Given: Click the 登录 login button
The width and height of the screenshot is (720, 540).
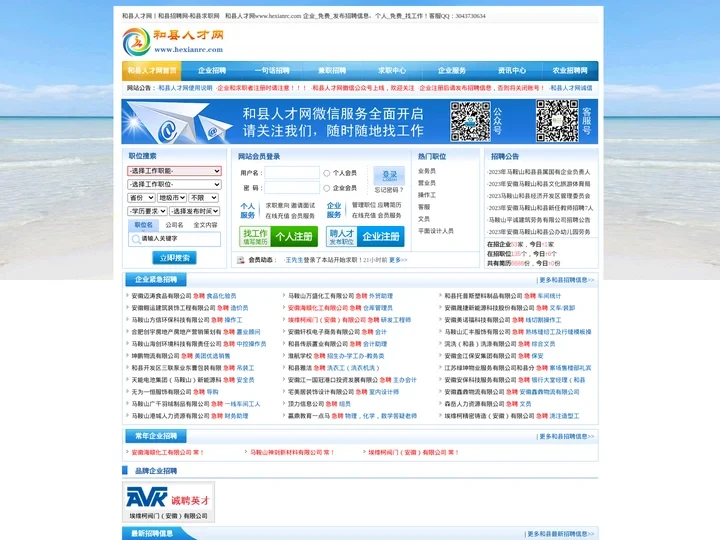Looking at the screenshot, I should 389,175.
